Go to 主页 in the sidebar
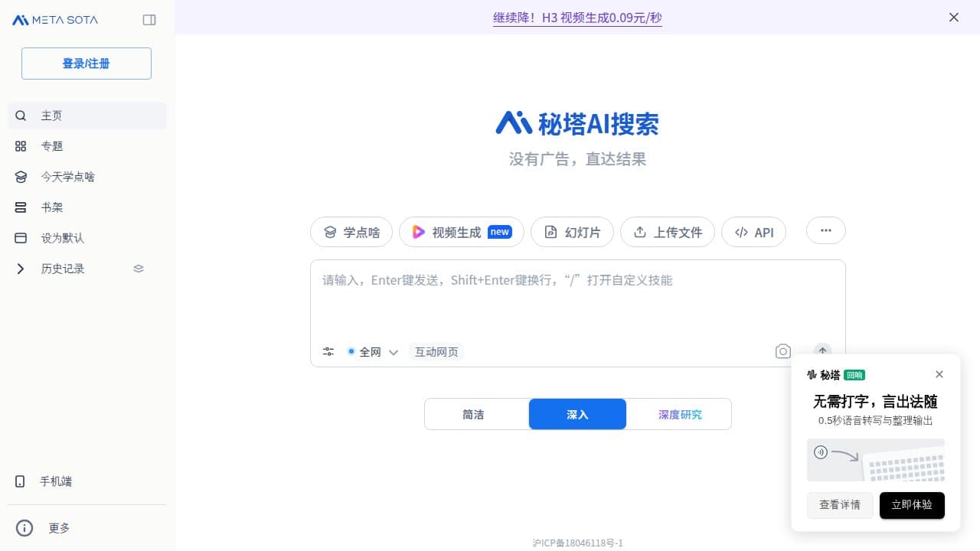The height and width of the screenshot is (551, 980). pyautogui.click(x=87, y=116)
